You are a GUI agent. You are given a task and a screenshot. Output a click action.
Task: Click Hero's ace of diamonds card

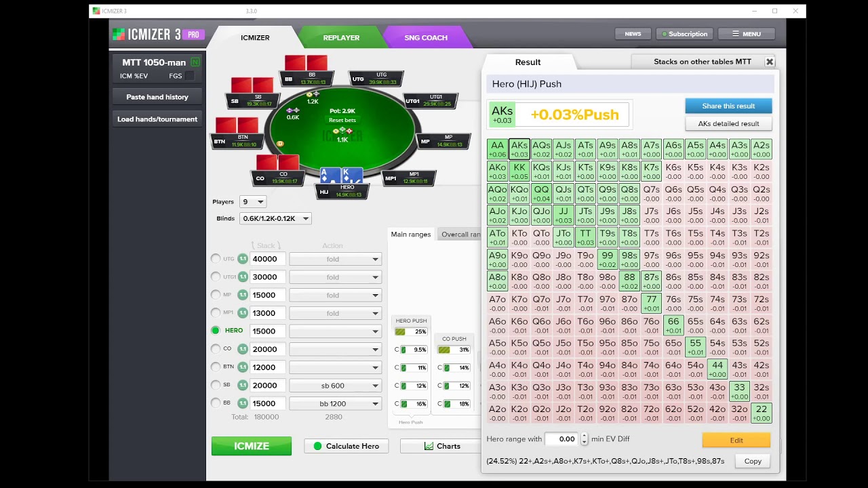pyautogui.click(x=330, y=176)
